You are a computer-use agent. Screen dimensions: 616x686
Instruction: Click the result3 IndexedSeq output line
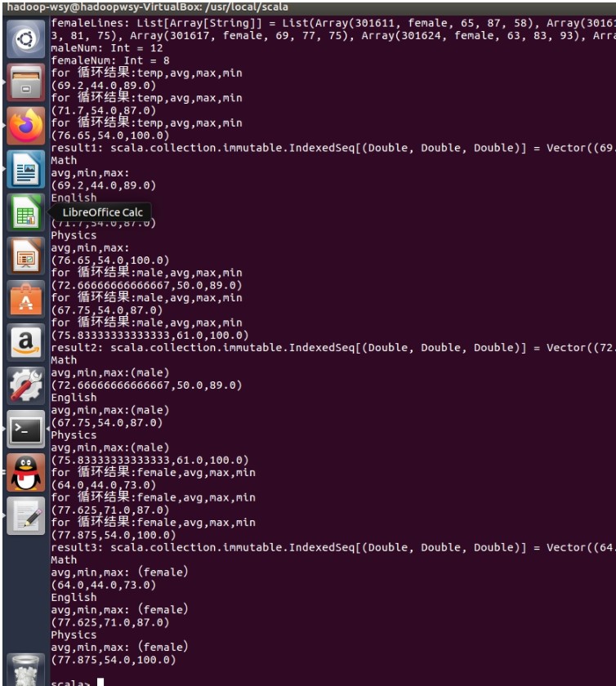[x=333, y=548]
